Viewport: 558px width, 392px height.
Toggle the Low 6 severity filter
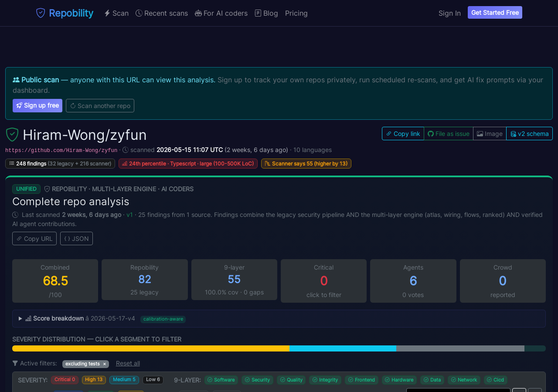(x=153, y=380)
